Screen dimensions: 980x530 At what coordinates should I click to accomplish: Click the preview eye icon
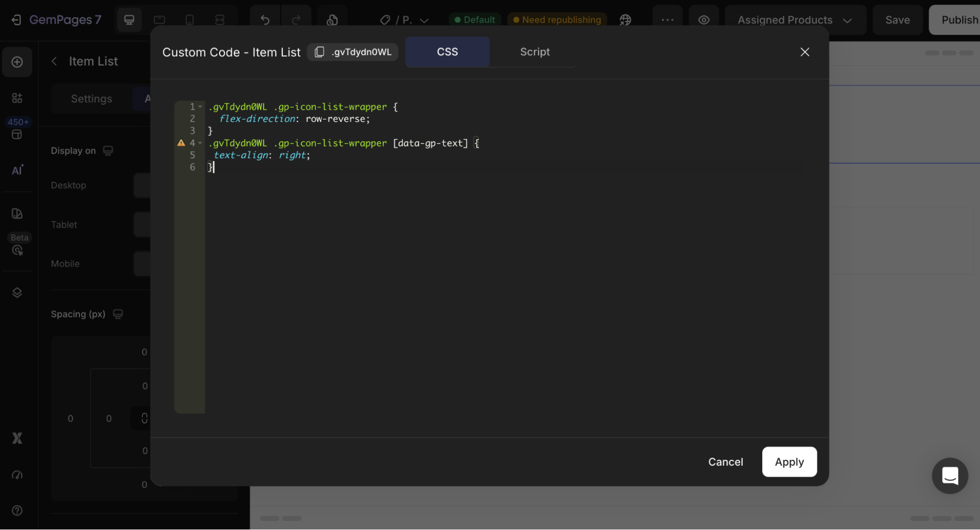704,20
